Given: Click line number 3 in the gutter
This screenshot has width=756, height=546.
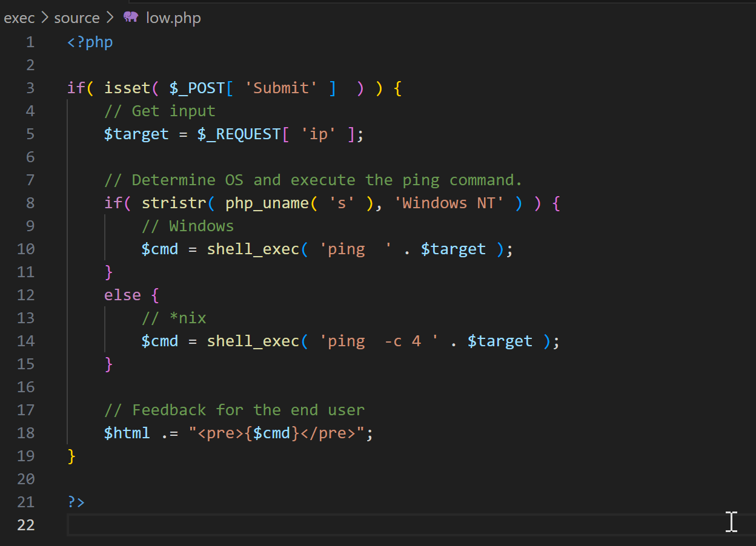Looking at the screenshot, I should pyautogui.click(x=30, y=88).
